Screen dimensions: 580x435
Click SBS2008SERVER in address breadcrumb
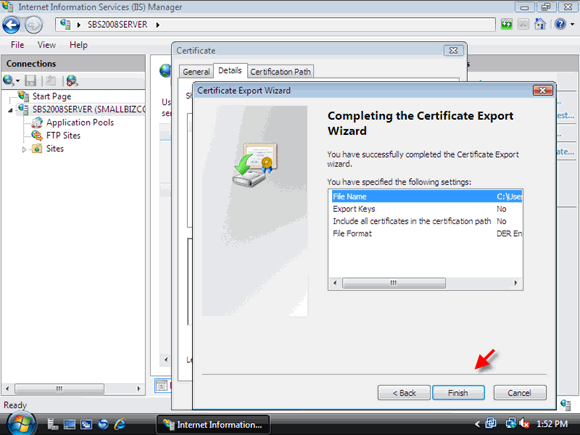click(117, 25)
